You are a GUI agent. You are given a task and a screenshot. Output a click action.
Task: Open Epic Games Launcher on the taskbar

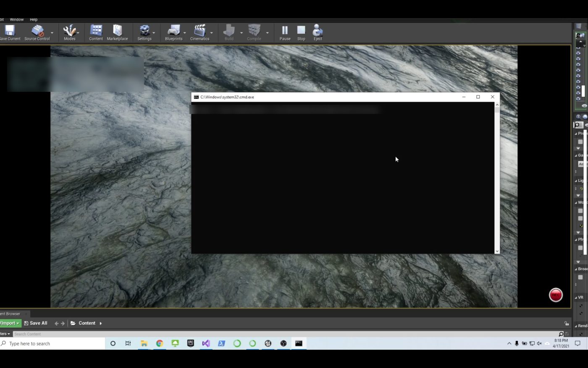coord(191,344)
